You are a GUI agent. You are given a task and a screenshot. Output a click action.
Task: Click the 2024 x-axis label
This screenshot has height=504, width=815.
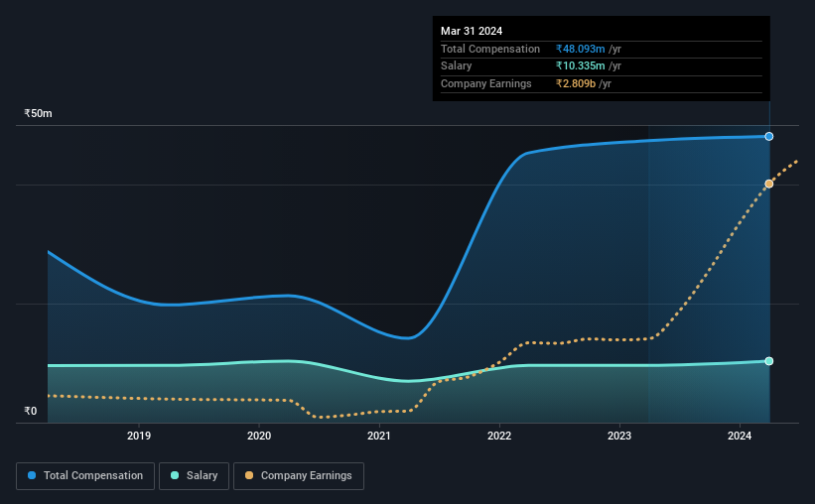(x=740, y=436)
